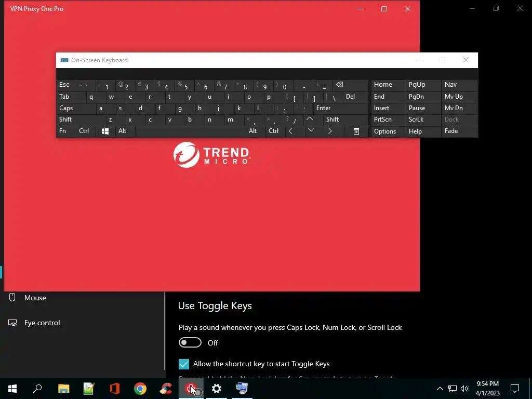Screen dimensions: 532x399
Task: Click the Mv Dn key
Action: click(459, 108)
